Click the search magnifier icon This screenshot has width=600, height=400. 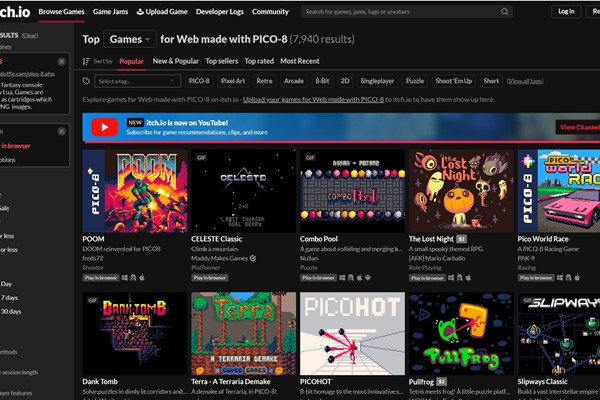(505, 11)
